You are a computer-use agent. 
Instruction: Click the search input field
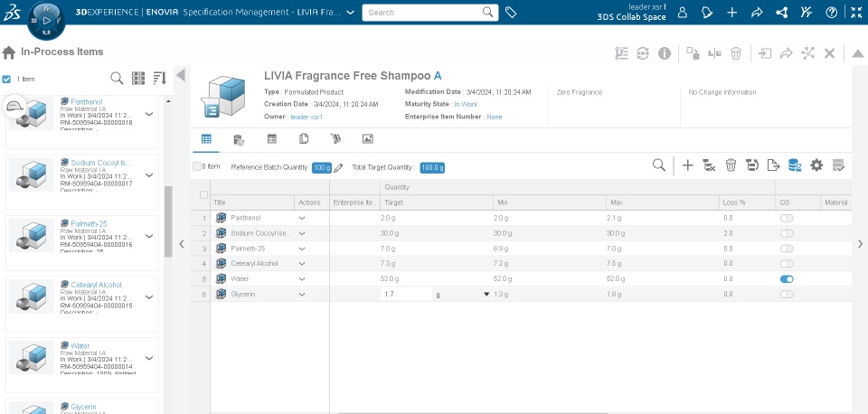coord(423,12)
